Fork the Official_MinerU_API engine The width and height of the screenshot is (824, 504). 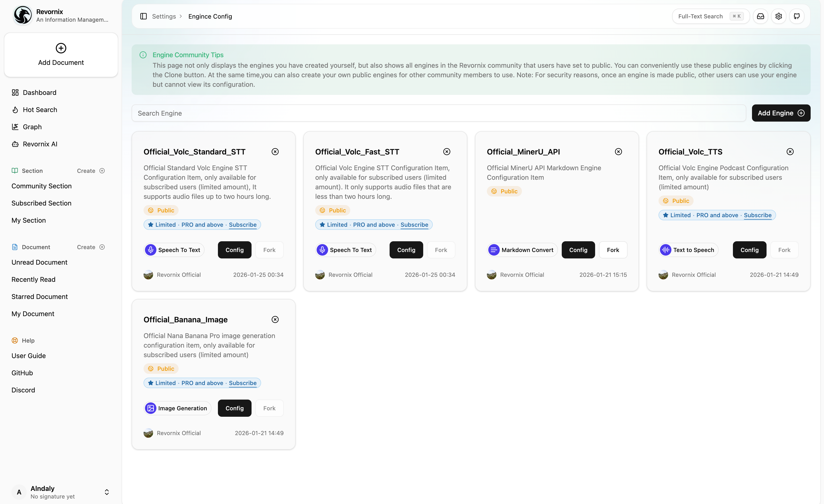coord(613,250)
